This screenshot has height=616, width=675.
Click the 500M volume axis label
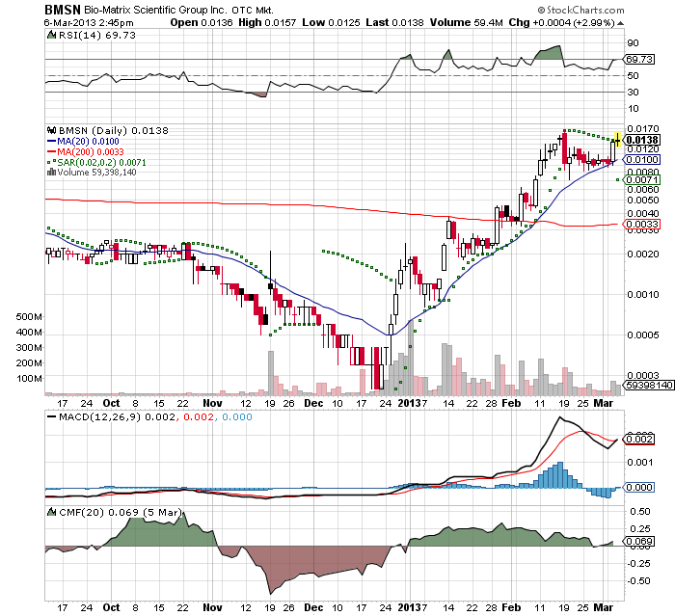click(29, 317)
